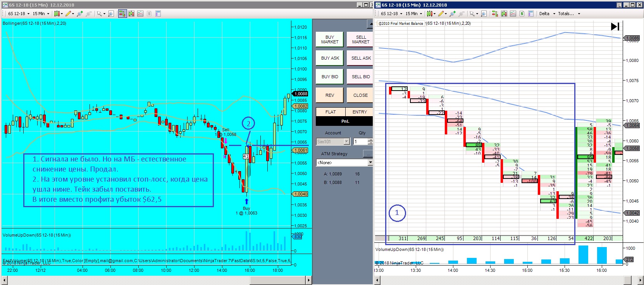
Task: Click the ENTRY price display
Action: [359, 112]
